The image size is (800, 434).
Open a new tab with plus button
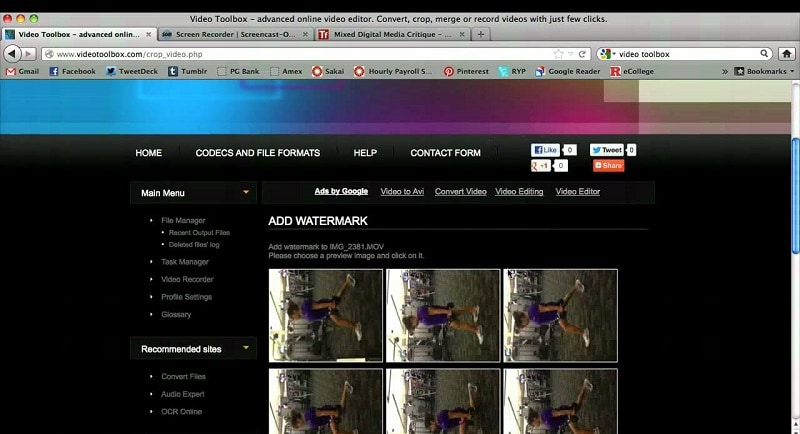point(481,34)
